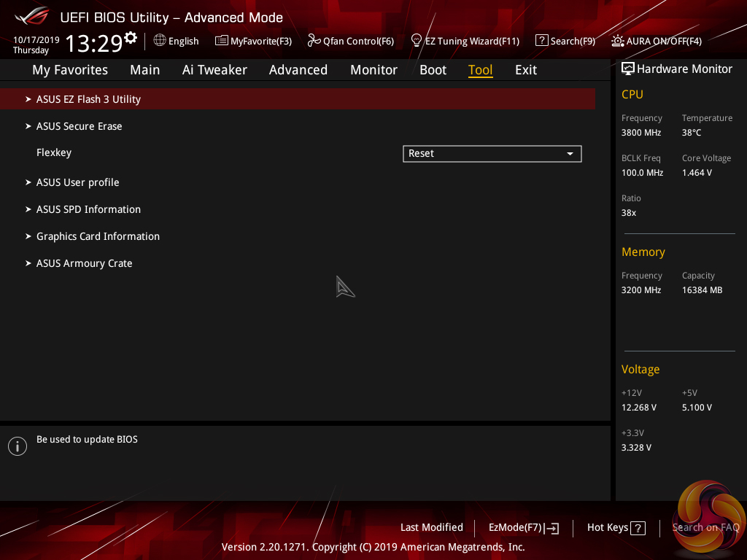Click the Search question mark icon
Image resolution: width=747 pixels, height=560 pixels.
(542, 41)
